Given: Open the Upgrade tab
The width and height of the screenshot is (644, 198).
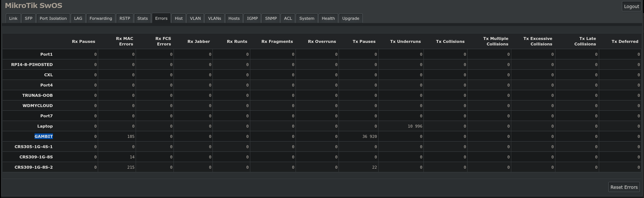Looking at the screenshot, I should (351, 18).
